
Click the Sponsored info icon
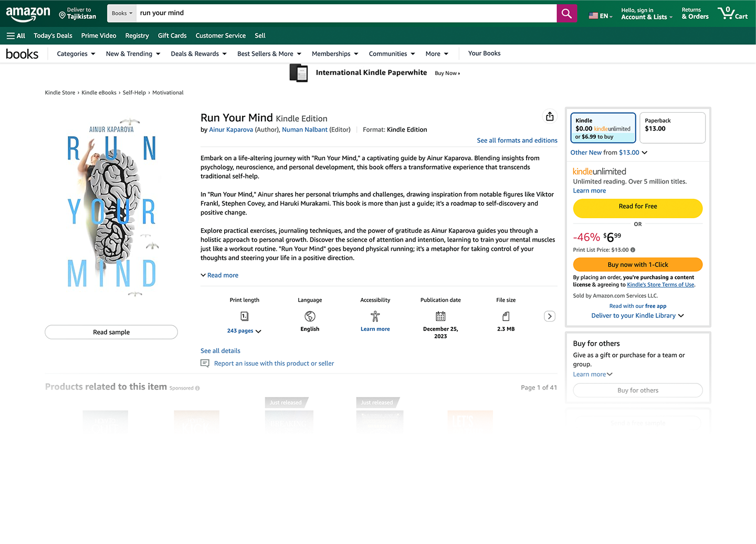tap(197, 388)
